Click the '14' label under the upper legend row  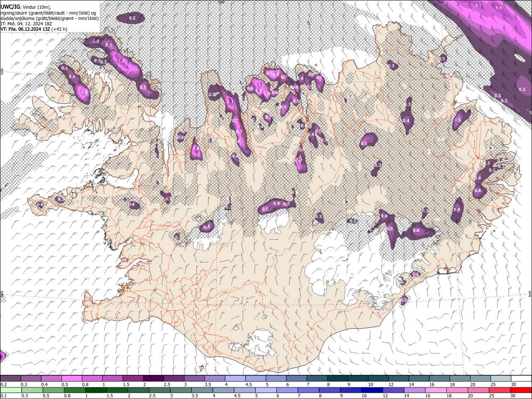click(411, 384)
